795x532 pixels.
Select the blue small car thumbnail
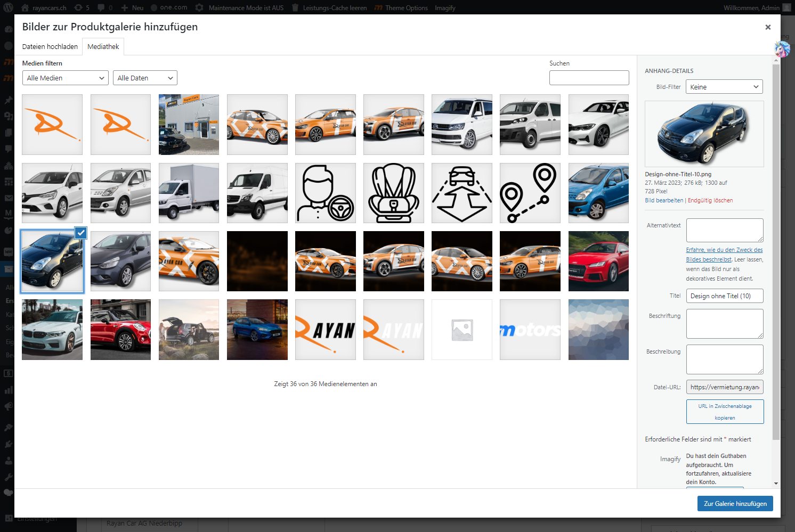pos(598,193)
